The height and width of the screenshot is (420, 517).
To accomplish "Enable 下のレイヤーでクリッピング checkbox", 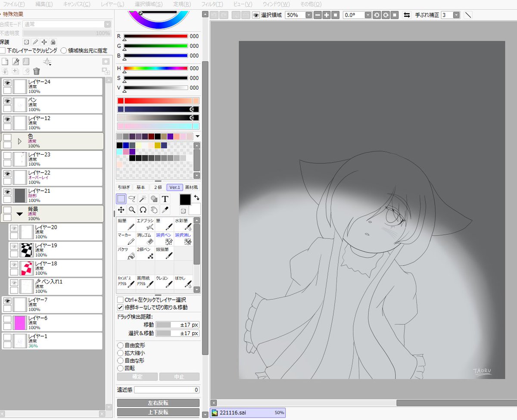I will [x=3, y=50].
